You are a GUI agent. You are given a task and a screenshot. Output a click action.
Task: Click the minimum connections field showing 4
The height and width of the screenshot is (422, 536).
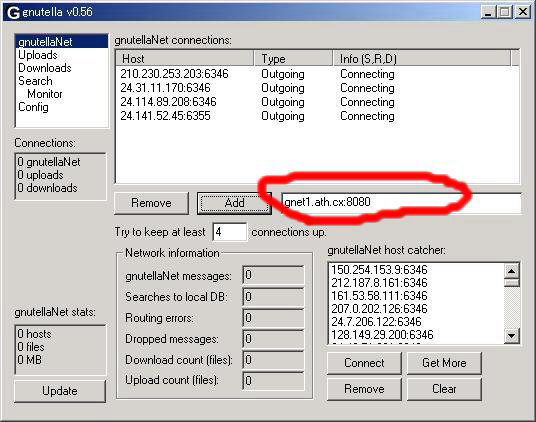[229, 232]
